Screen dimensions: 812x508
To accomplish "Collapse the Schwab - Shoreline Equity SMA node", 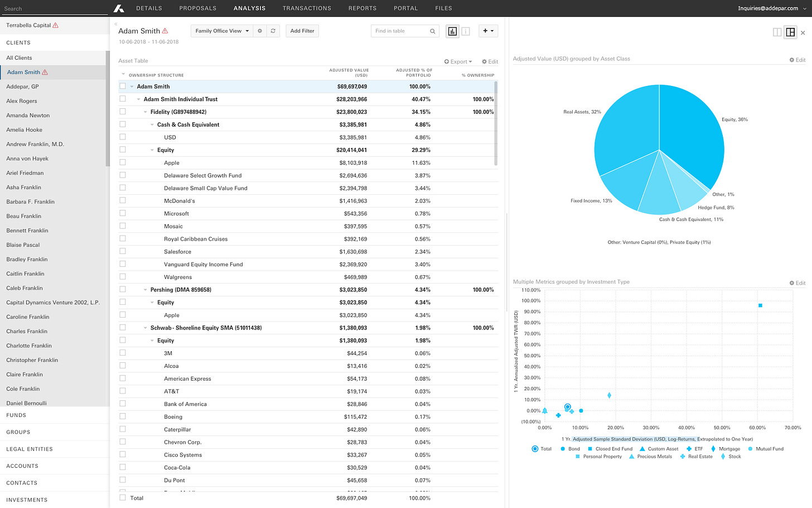I will click(x=145, y=328).
